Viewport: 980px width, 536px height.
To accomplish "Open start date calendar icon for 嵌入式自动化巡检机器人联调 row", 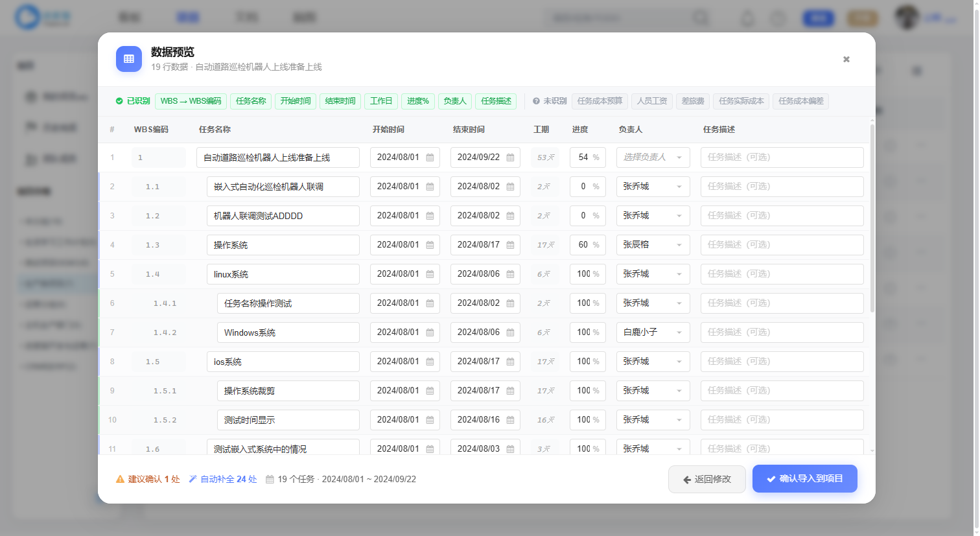I will [x=430, y=187].
